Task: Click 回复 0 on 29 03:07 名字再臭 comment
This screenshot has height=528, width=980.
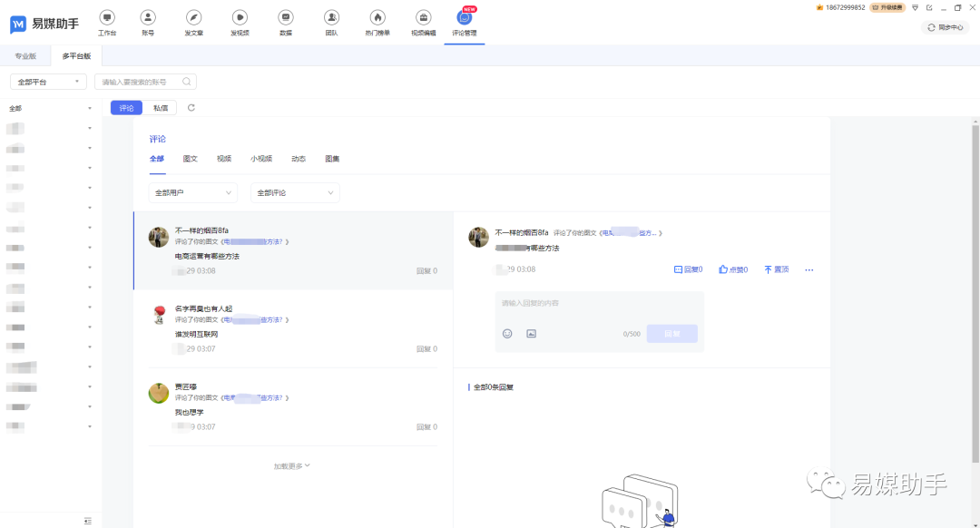Action: tap(426, 349)
